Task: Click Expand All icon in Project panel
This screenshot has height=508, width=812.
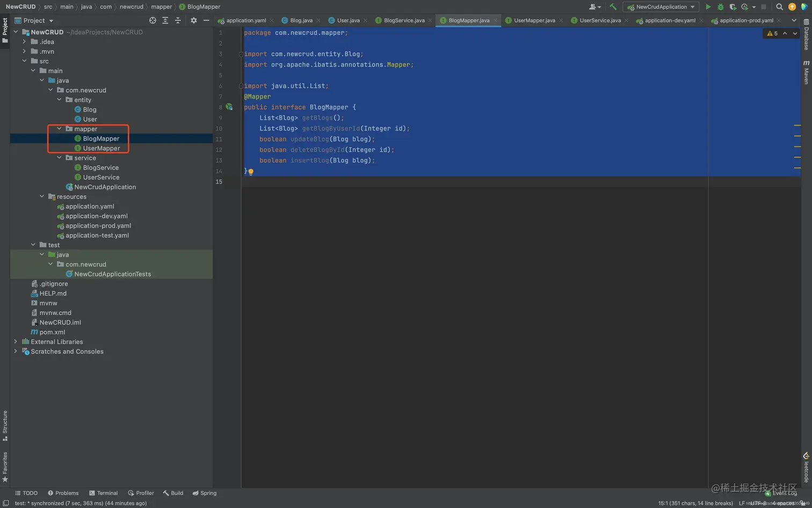Action: [165, 20]
